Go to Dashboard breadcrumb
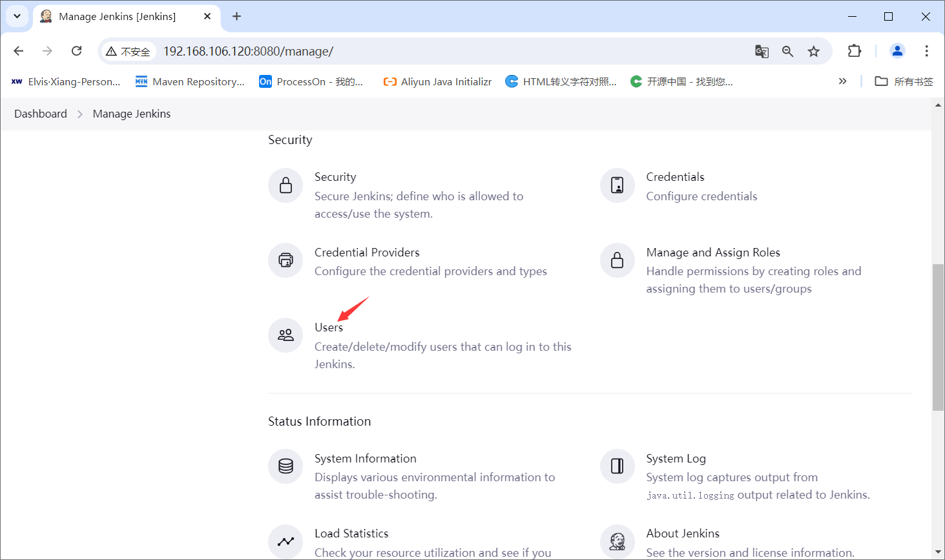Screen dimensions: 945x560 tap(41, 114)
